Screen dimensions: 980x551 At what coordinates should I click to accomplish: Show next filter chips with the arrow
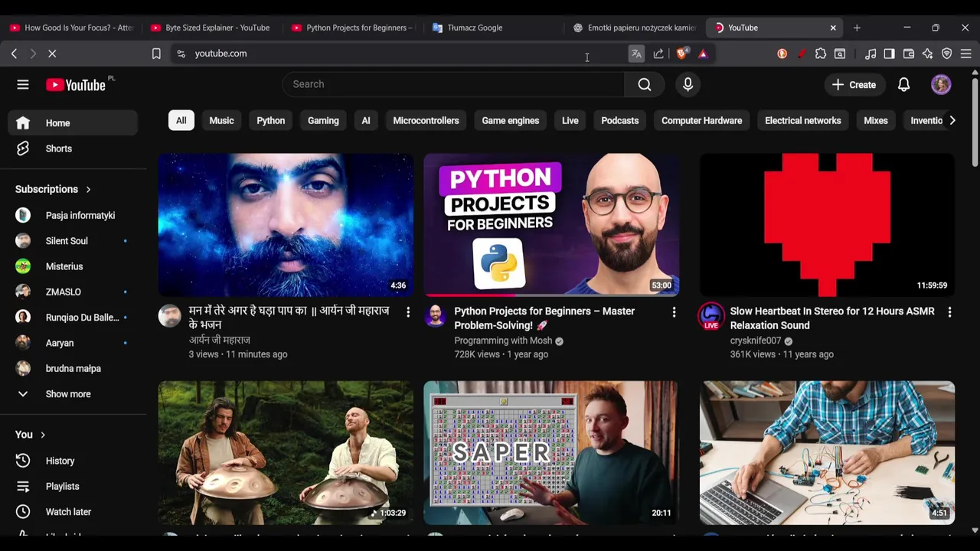pyautogui.click(x=952, y=120)
